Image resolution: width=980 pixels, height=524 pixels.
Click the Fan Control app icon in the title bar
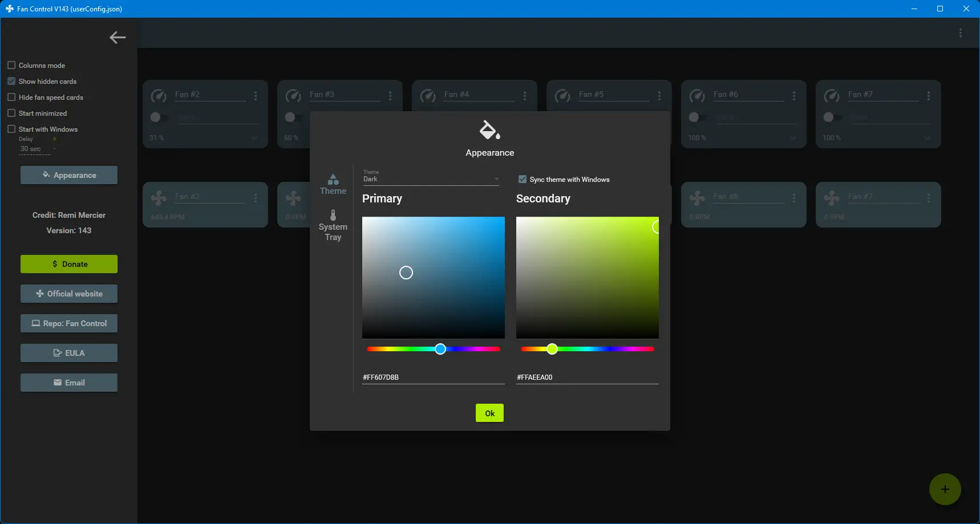click(9, 9)
